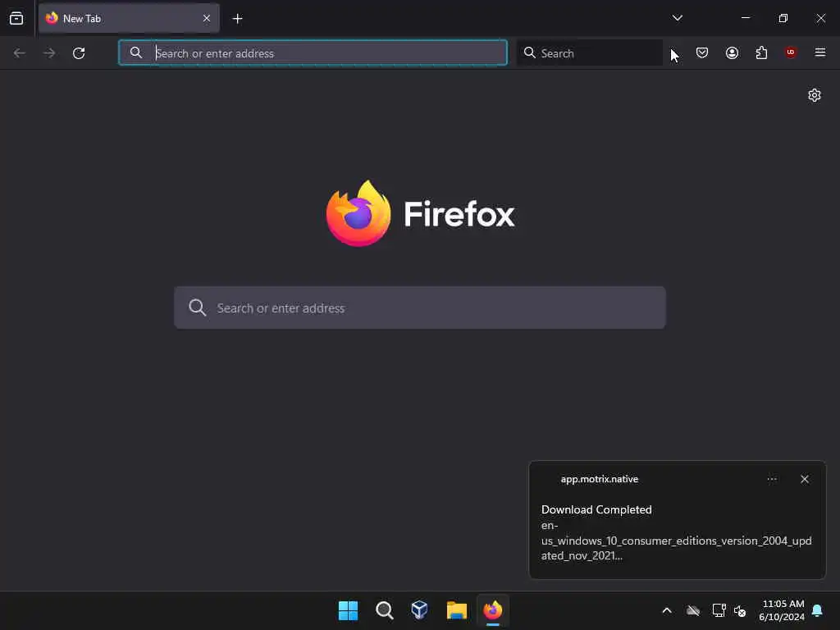Open the notification center bell
The image size is (840, 630).
[818, 610]
